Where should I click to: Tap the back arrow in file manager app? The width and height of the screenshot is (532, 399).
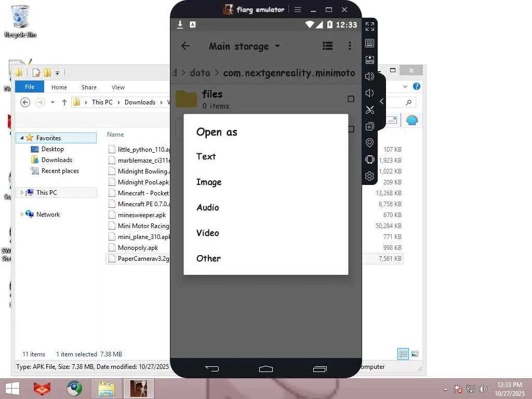(185, 46)
